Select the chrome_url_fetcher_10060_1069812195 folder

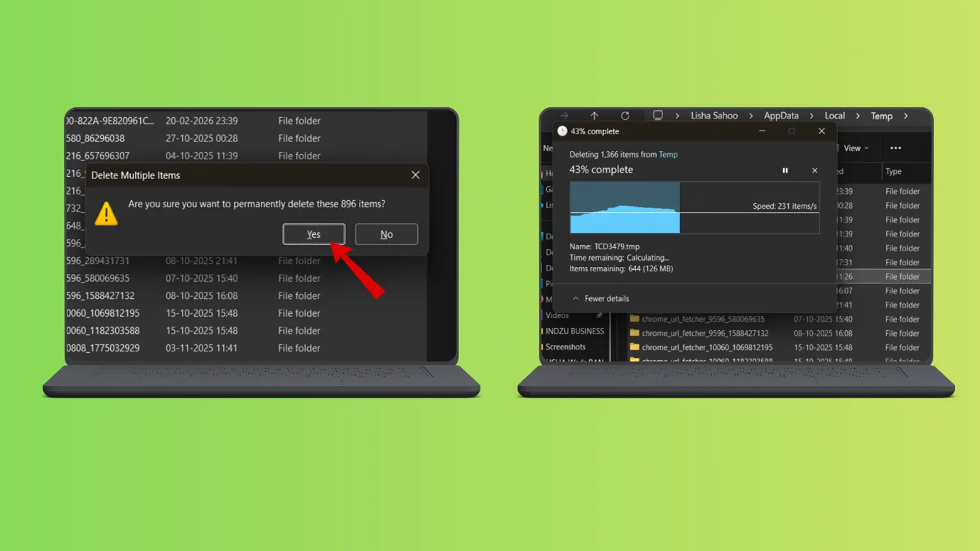pos(706,348)
